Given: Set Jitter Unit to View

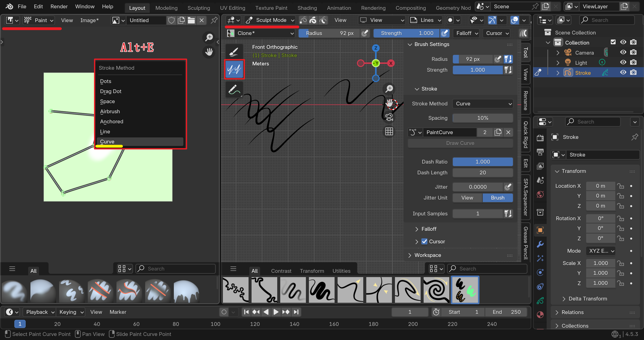Looking at the screenshot, I should (x=467, y=198).
